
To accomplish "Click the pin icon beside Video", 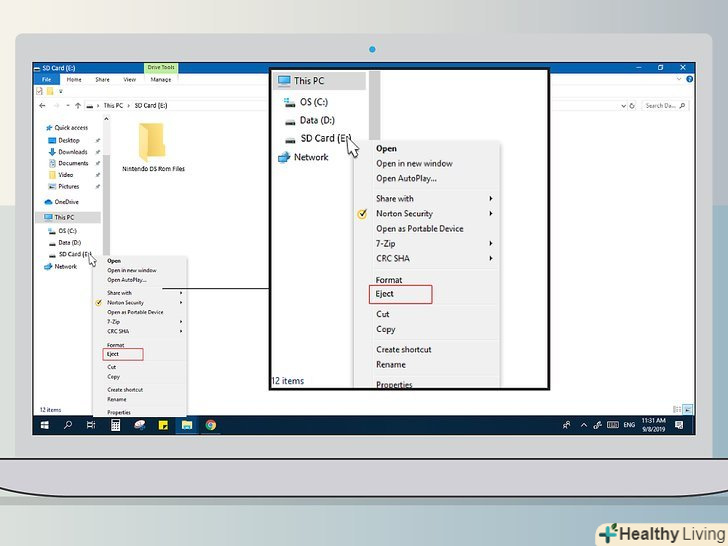I will [x=98, y=175].
